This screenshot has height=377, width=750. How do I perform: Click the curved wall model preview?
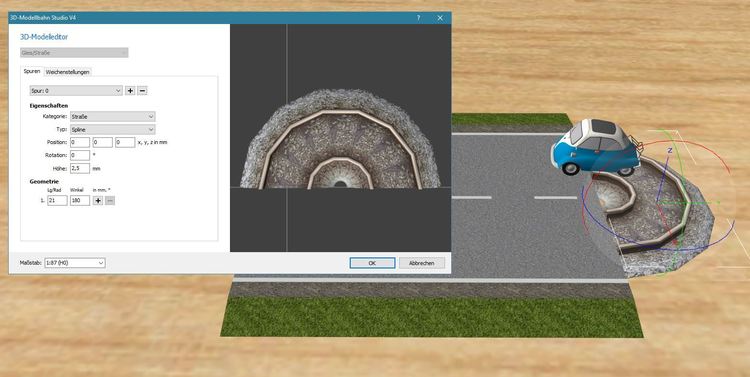tap(340, 139)
